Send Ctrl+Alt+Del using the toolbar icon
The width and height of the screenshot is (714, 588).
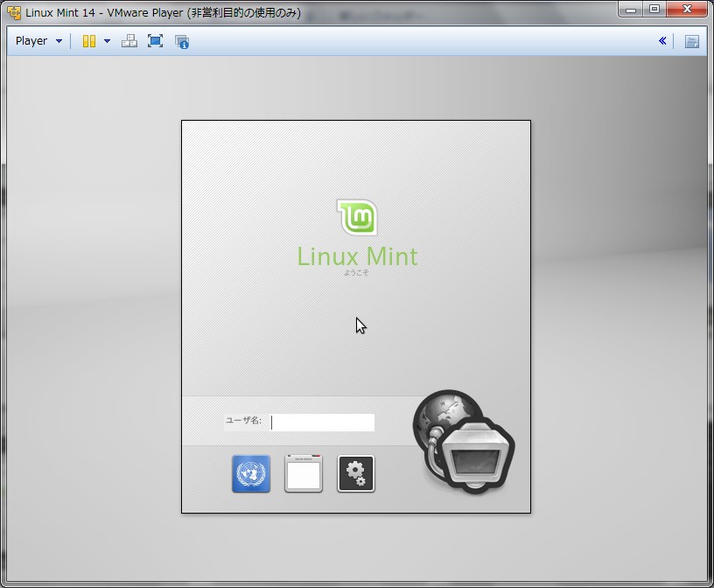[129, 40]
